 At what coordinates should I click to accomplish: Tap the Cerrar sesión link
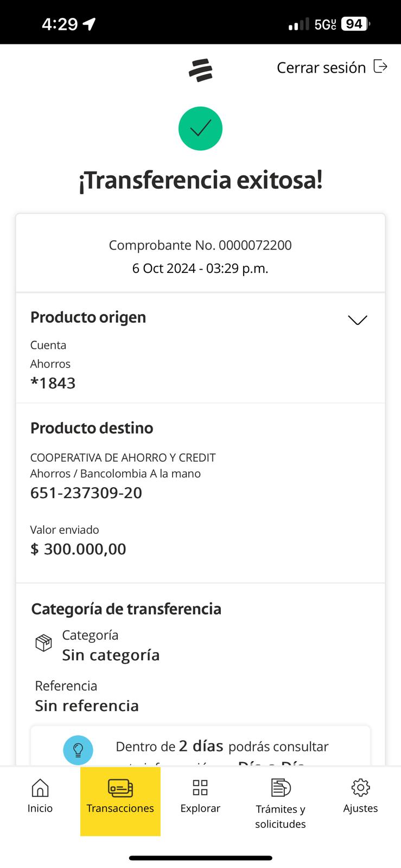pyautogui.click(x=321, y=68)
